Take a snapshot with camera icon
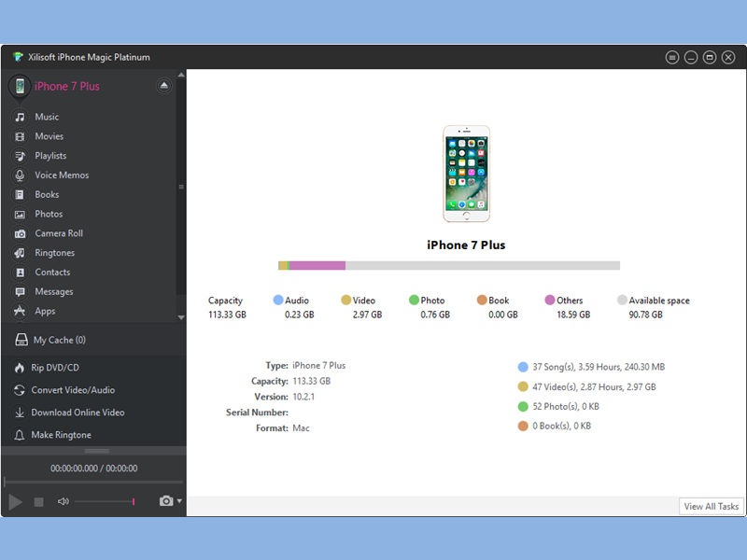Screen dimensions: 747x560 pyautogui.click(x=166, y=501)
